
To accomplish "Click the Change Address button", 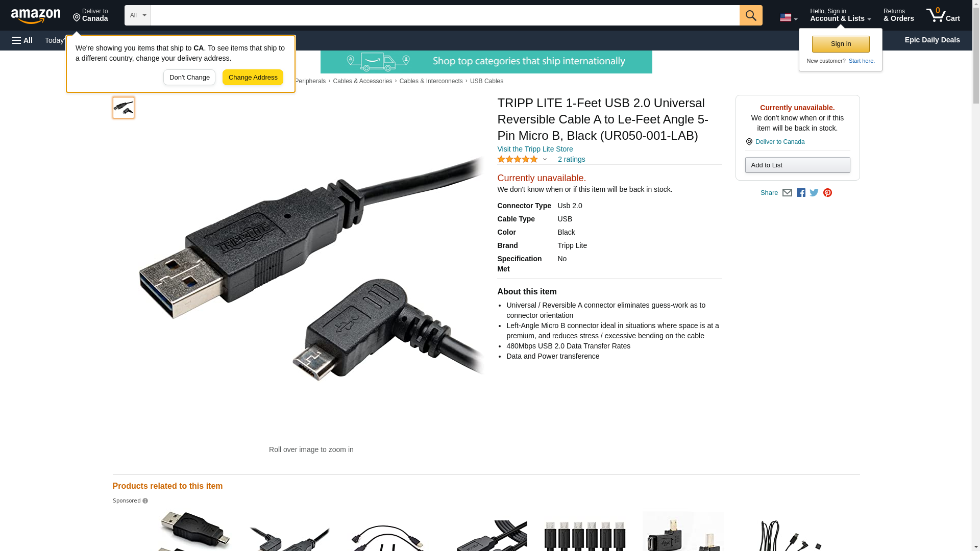I will pos(253,78).
